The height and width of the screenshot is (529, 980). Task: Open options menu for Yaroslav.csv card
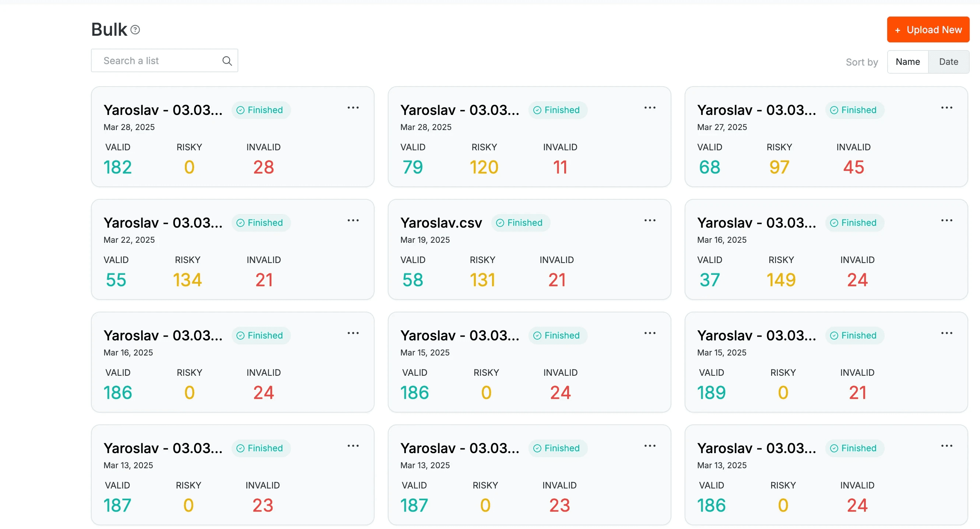tap(650, 221)
